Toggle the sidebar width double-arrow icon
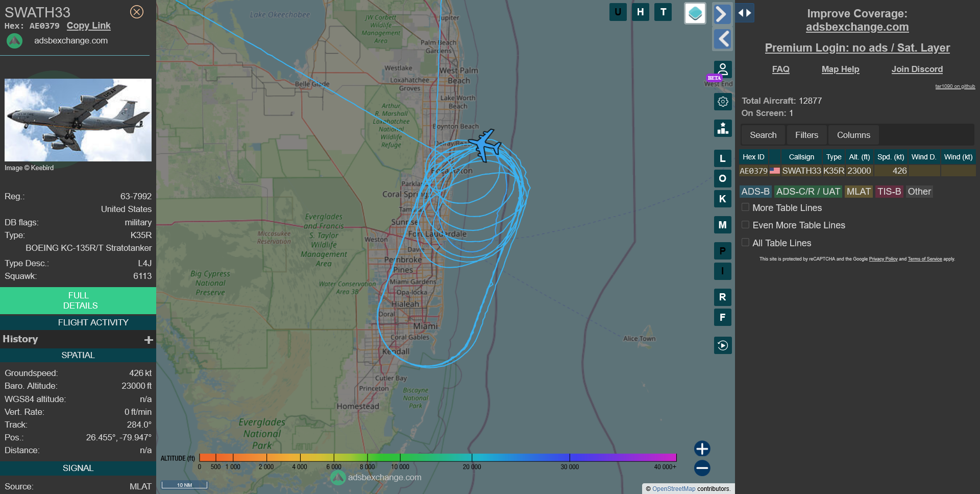This screenshot has height=494, width=980. coord(745,13)
